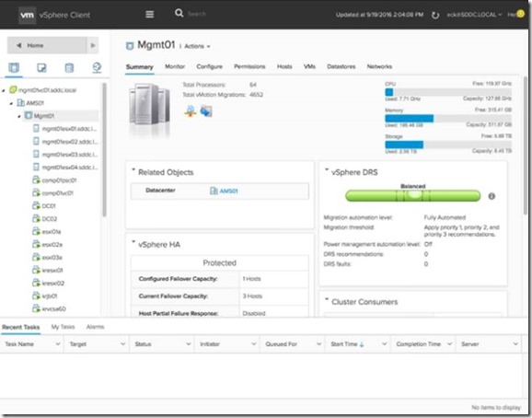Open the AMS01 datacenter link
Image resolution: width=532 pixels, height=418 pixels.
coord(228,191)
